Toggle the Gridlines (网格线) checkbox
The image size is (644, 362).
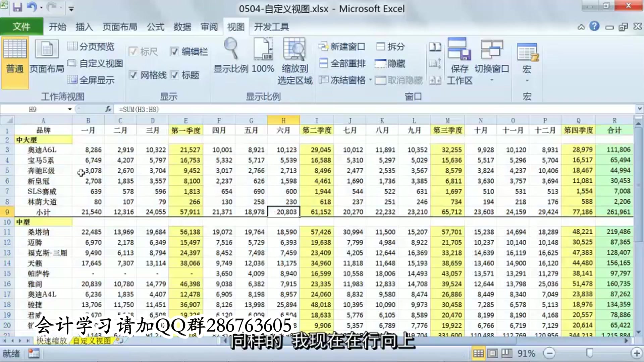(x=133, y=75)
